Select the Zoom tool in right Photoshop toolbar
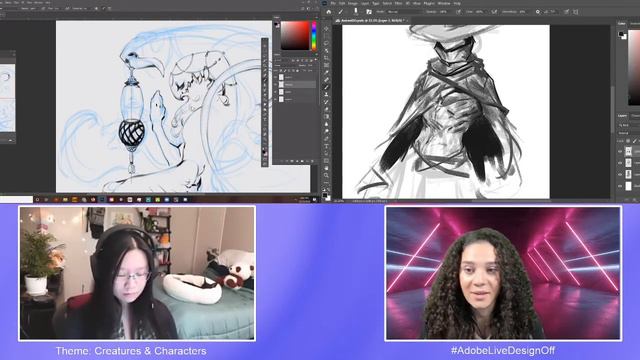This screenshot has width=640, height=360. coord(326,175)
